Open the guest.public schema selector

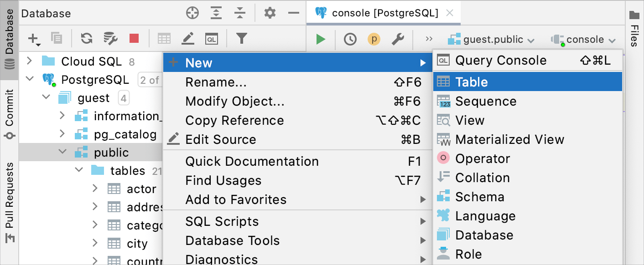[x=491, y=39]
